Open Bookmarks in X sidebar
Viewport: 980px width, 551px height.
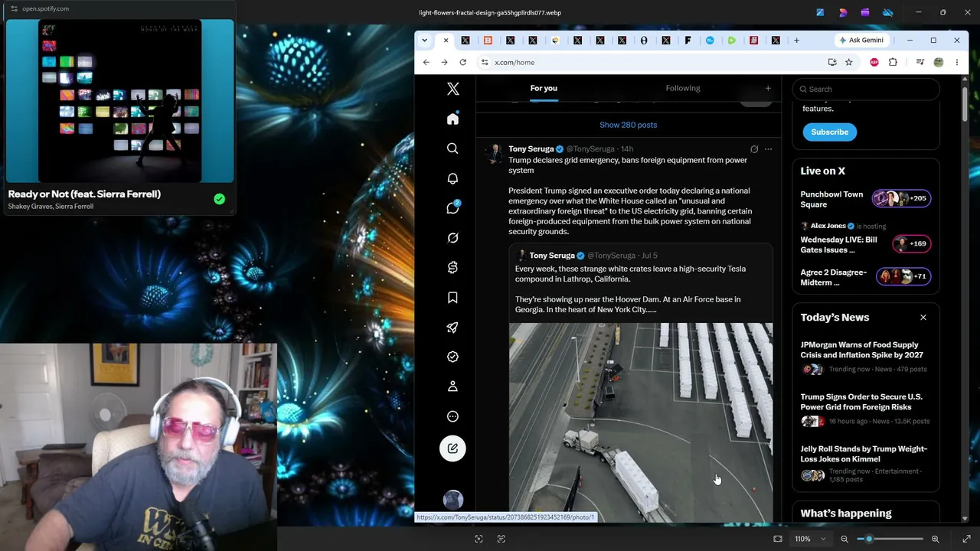pyautogui.click(x=452, y=298)
